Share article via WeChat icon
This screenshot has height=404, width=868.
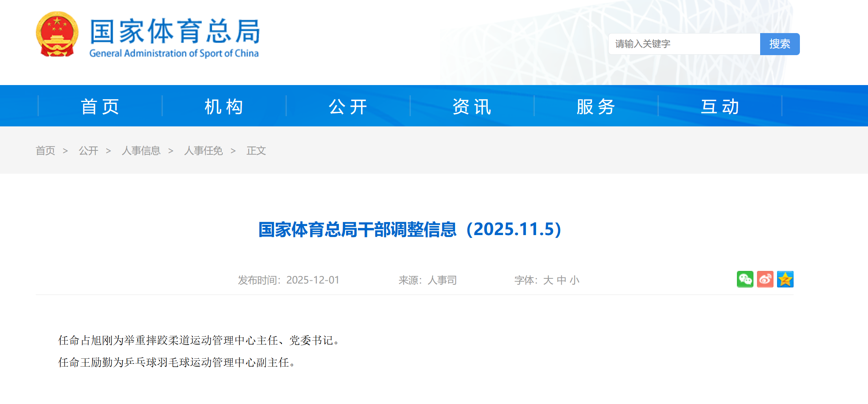tap(745, 279)
